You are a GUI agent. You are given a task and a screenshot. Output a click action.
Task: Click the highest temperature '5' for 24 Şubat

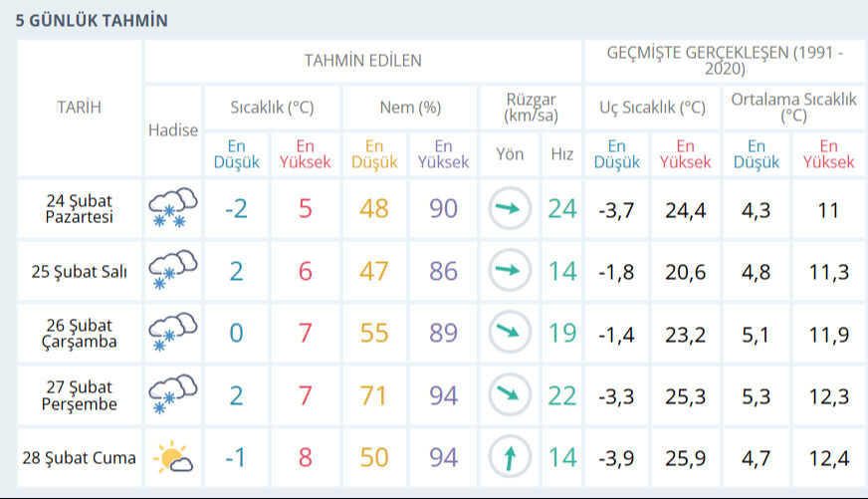tap(305, 209)
